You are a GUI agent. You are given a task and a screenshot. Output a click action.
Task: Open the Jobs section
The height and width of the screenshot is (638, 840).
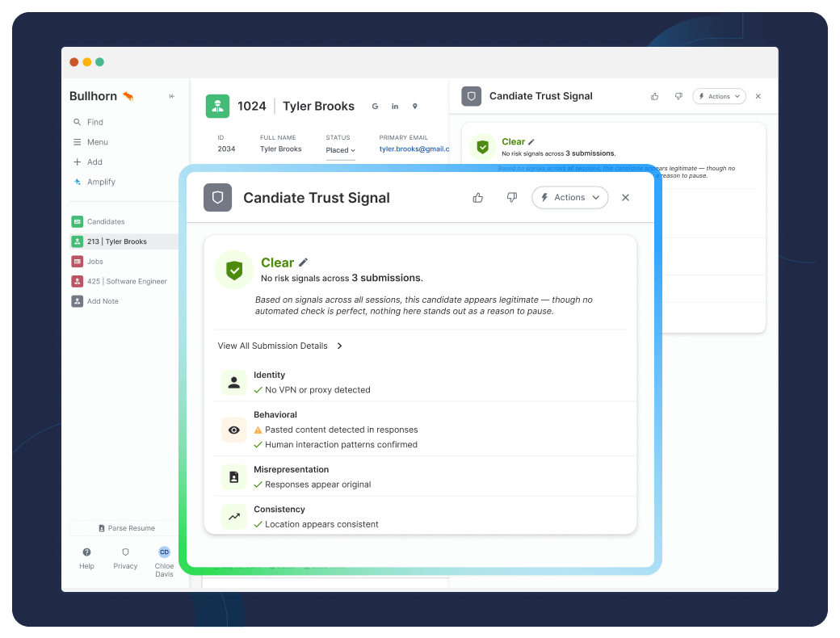87,262
